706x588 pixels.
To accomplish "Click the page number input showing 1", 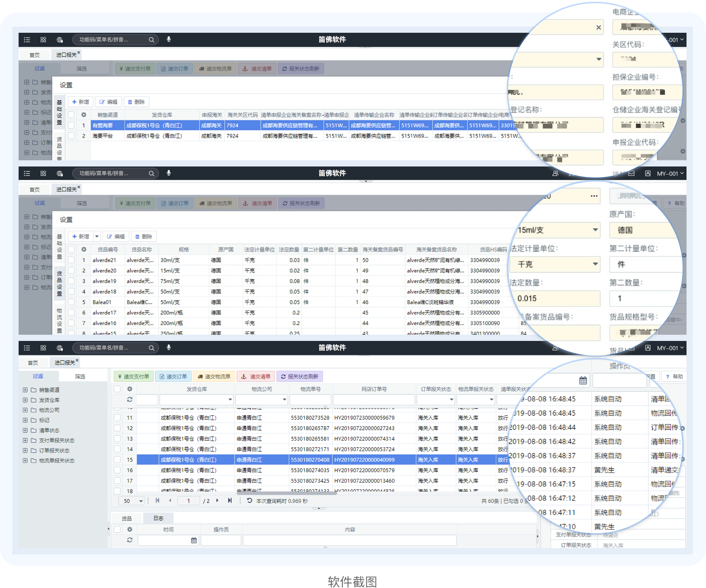I will click(189, 501).
